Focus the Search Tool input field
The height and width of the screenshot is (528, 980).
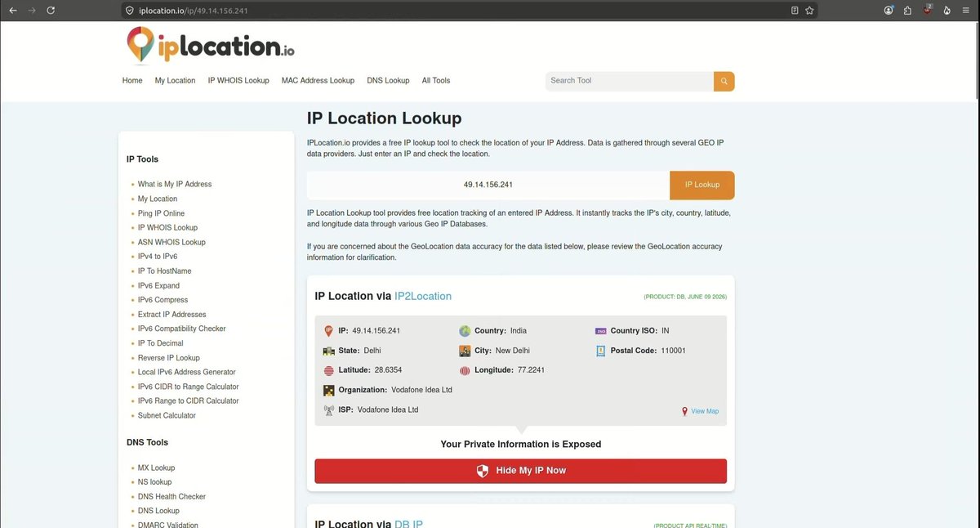(x=630, y=81)
